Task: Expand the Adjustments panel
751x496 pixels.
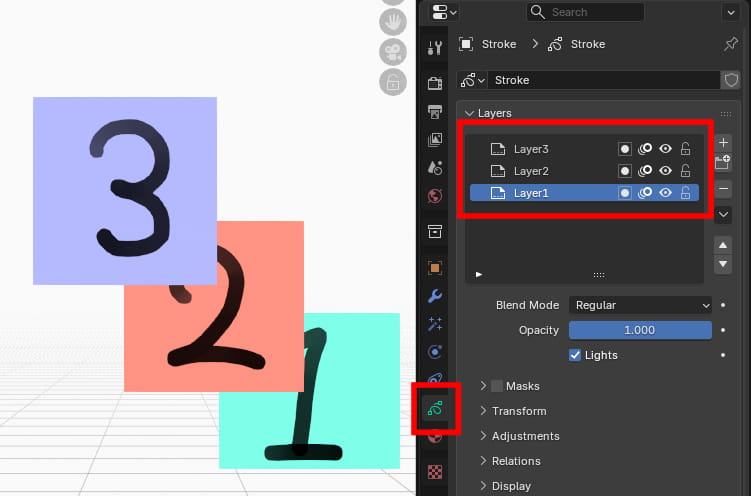Action: [x=525, y=436]
